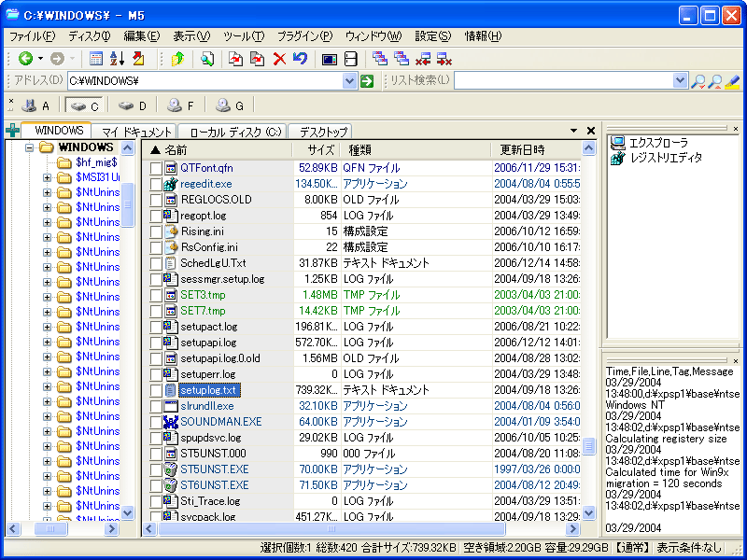Open the Back button history dropdown
Screen dimensions: 747x560
click(40, 59)
